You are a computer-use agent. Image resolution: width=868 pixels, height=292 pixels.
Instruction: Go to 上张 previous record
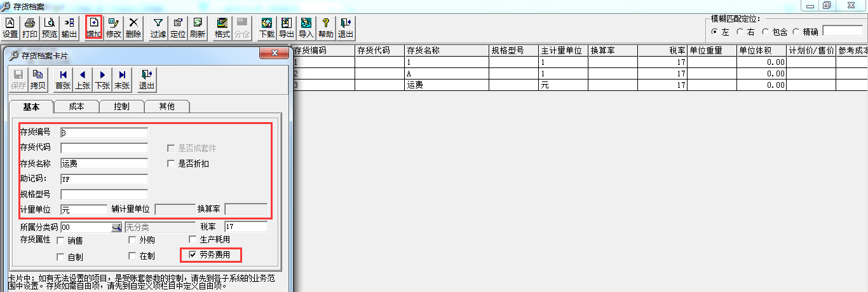tap(83, 79)
